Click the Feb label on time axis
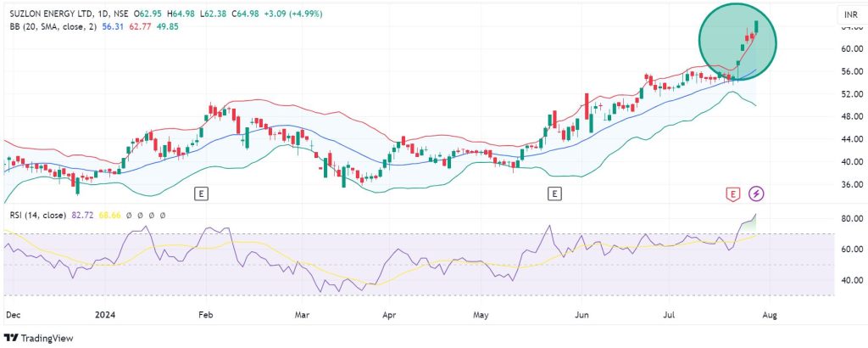 (205, 315)
